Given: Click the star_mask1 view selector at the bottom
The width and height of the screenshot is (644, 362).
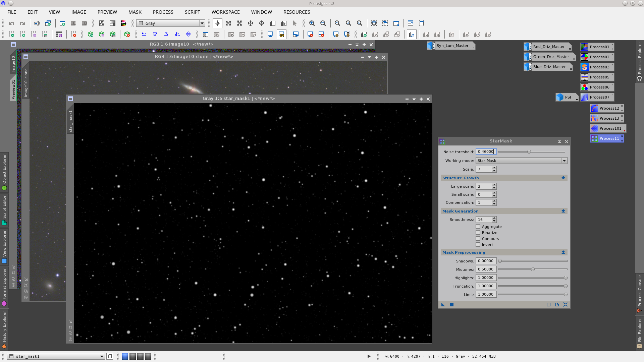Looking at the screenshot, I should (x=55, y=356).
